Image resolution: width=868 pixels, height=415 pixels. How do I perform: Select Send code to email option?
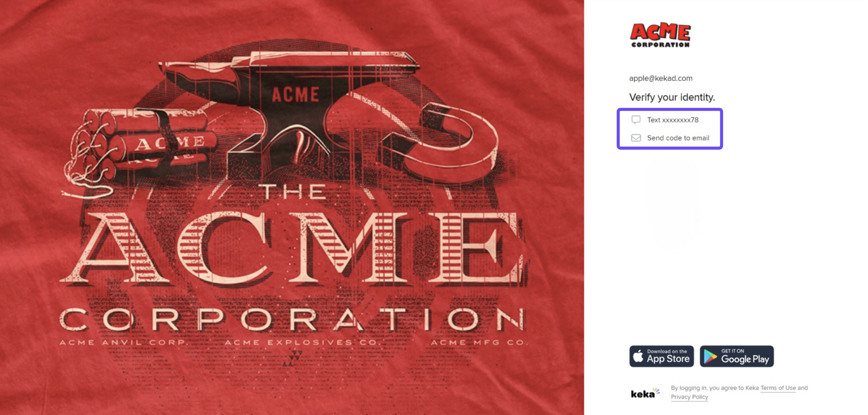coord(669,138)
